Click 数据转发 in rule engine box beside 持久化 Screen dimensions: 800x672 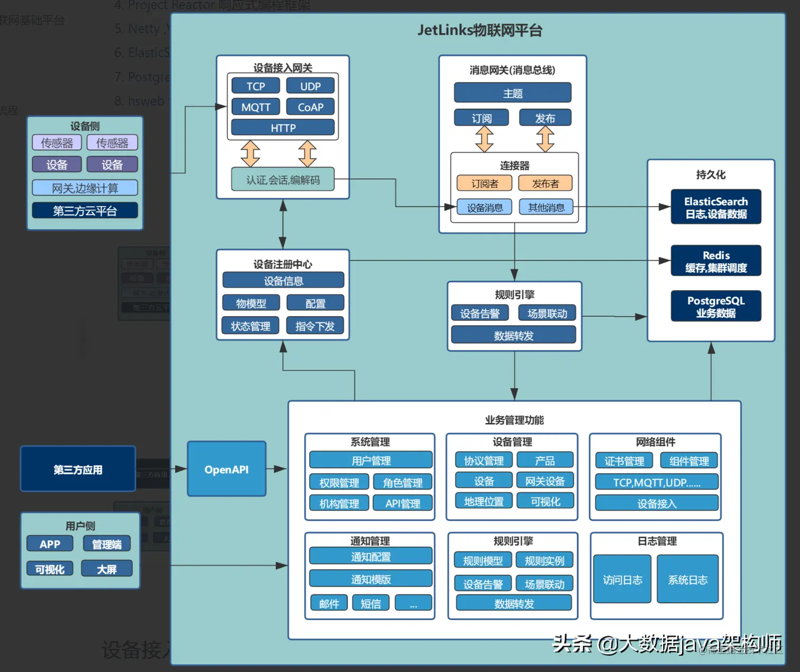coord(514,336)
